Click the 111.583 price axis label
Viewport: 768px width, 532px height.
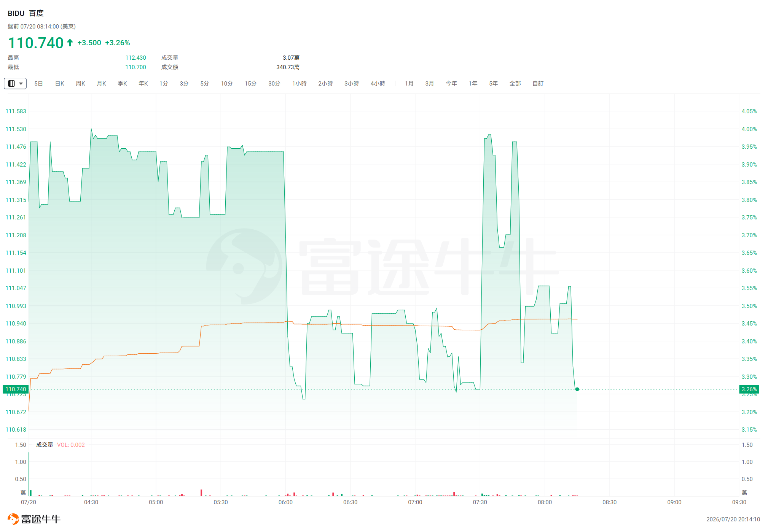(16, 111)
